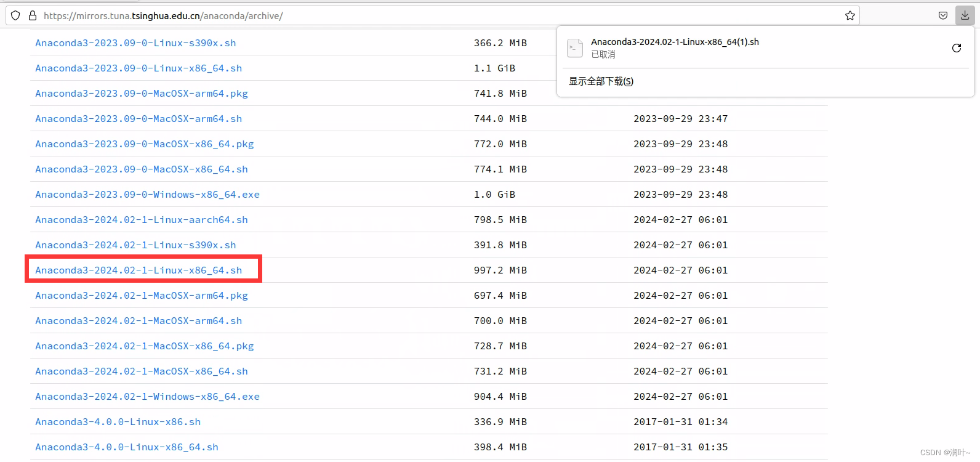Download Anaconda3-2023.09-0-MacOSX-arm64.sh
This screenshot has width=980, height=462.
tap(139, 119)
